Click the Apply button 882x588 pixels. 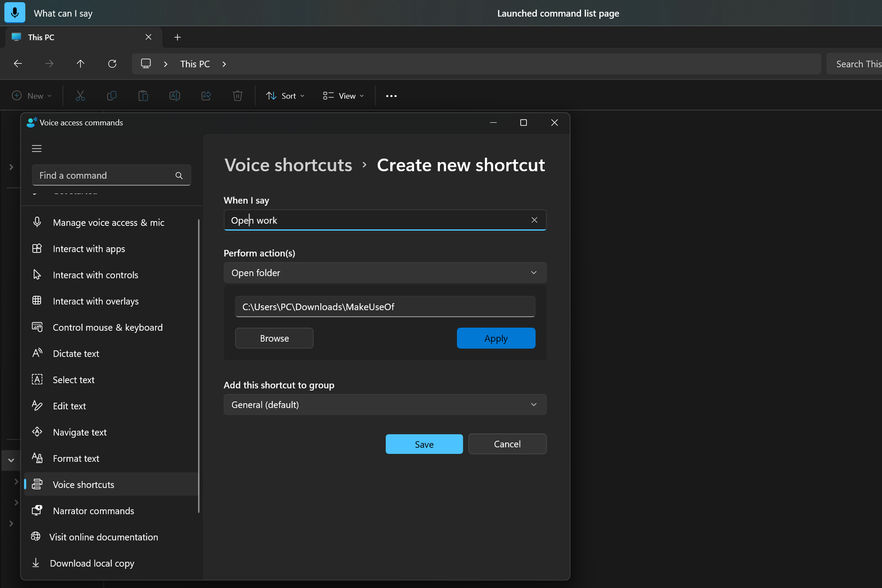click(496, 338)
